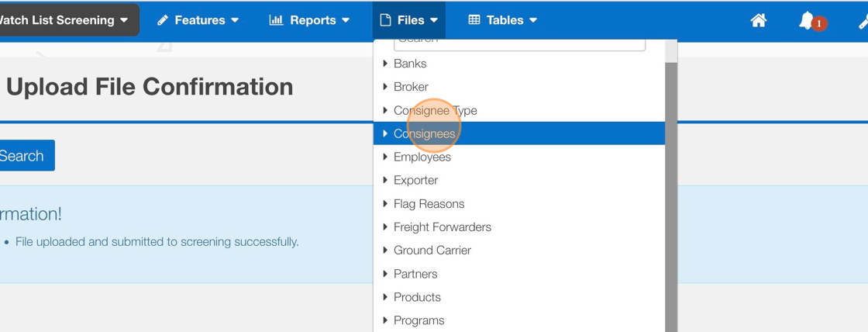Viewport: 868px width, 332px height.
Task: Select Consignees in the Files menu
Action: (x=425, y=133)
